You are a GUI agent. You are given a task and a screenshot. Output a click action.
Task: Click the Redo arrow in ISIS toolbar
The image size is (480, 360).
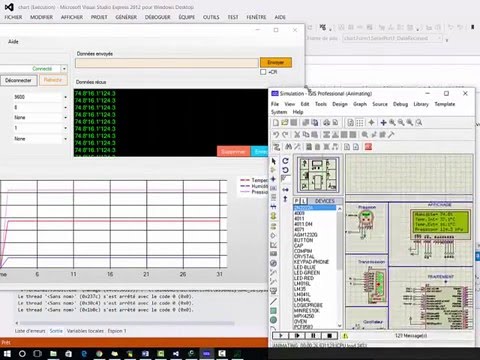tap(285, 135)
